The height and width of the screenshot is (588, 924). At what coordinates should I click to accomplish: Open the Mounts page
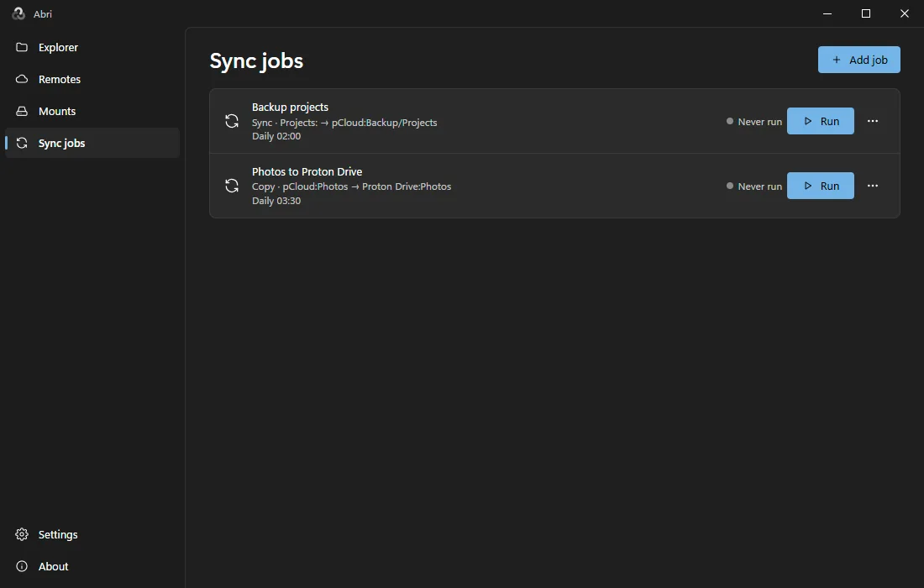pyautogui.click(x=92, y=111)
